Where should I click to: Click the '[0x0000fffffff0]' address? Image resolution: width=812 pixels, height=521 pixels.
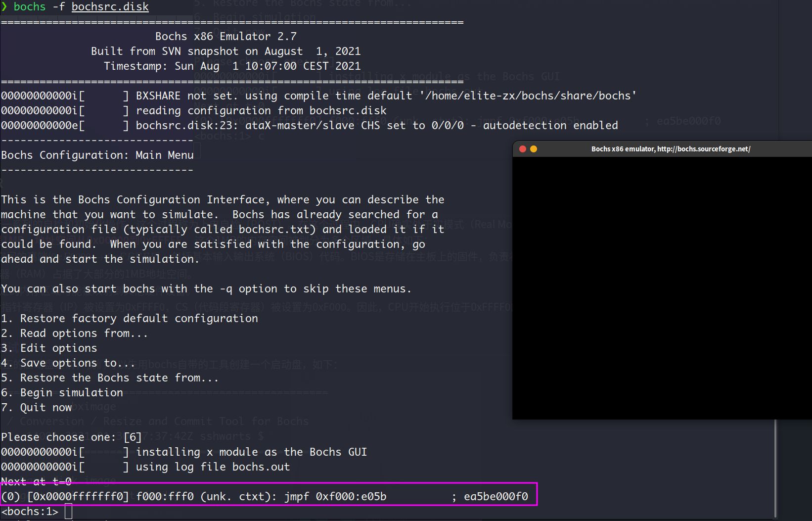(78, 497)
